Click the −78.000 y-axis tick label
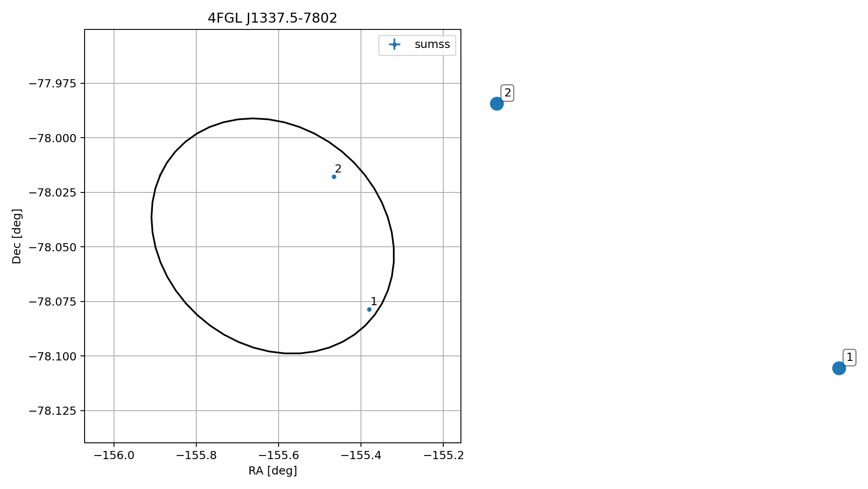 click(53, 138)
